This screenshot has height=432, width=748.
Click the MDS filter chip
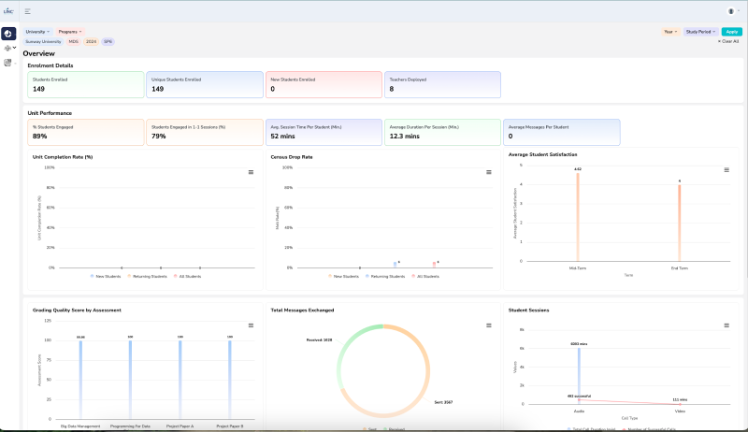(73, 41)
